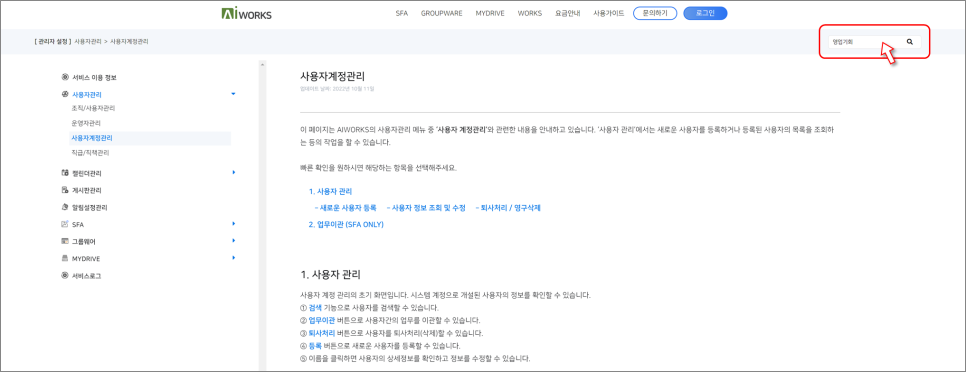The width and height of the screenshot is (966, 372).
Task: Click breadcrumb [ 관리자 설정 ] label
Action: pos(53,42)
